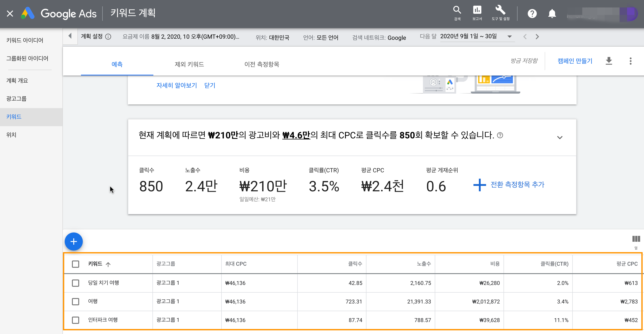Click the blue plus add keyword button

tap(74, 242)
